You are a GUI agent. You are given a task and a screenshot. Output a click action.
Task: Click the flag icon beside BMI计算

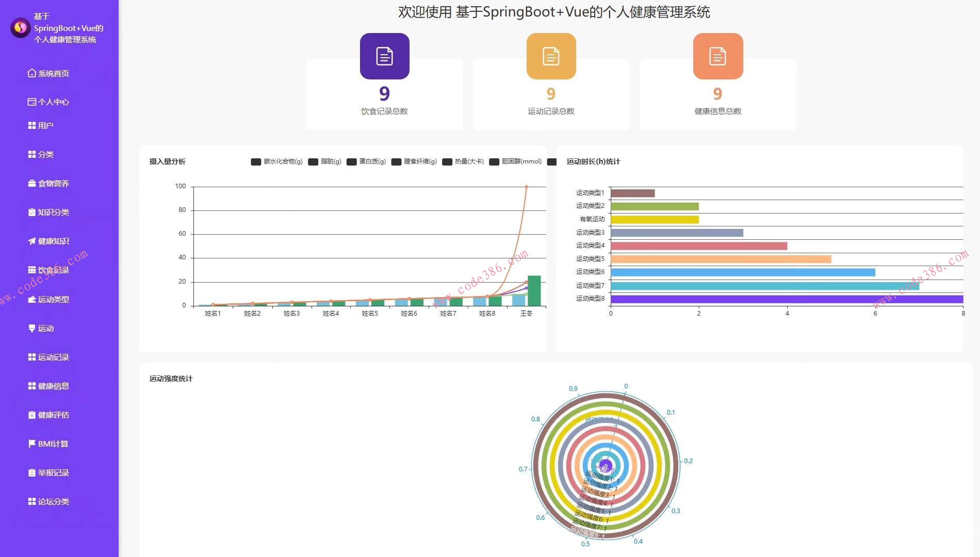pos(32,444)
